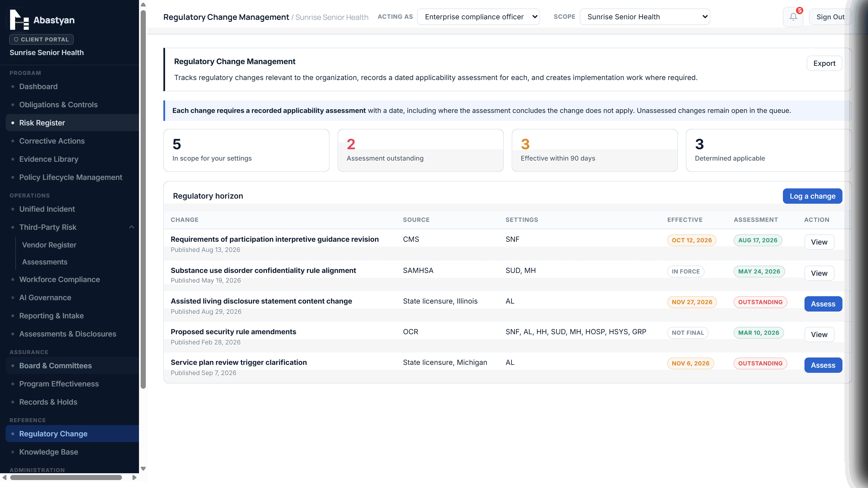
Task: Open Board & Committees page
Action: 72,366
